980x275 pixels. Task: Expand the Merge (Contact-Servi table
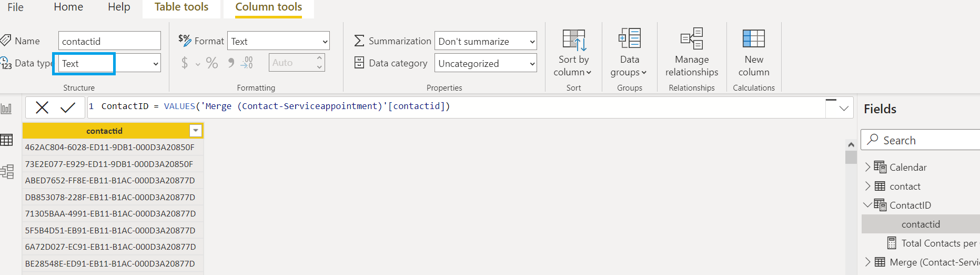867,262
